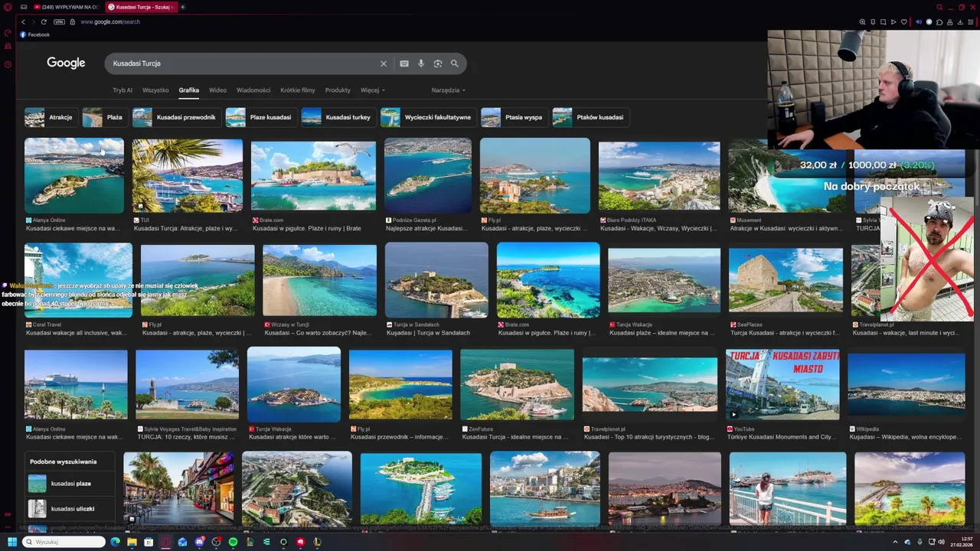Open the YouTube Türkiye Kusadasi Monuments thumbnail
980x551 pixels.
782,385
